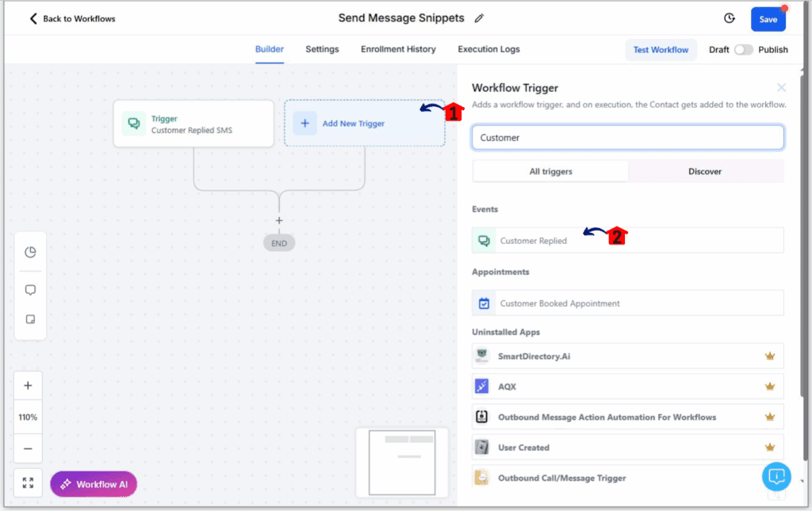The height and width of the screenshot is (511, 812).
Task: Click the Outbound Call/Message Trigger app icon
Action: [x=481, y=478]
